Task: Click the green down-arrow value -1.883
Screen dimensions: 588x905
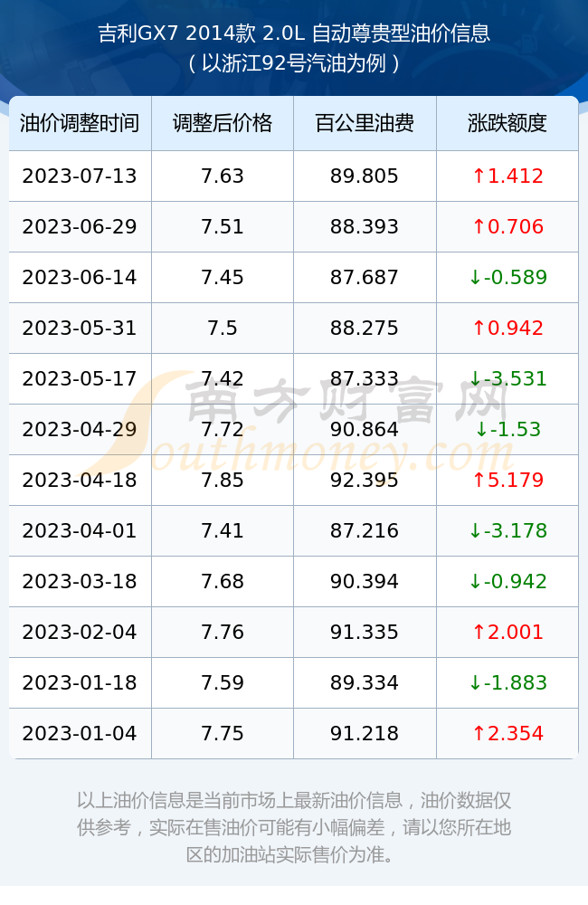Action: pos(507,682)
